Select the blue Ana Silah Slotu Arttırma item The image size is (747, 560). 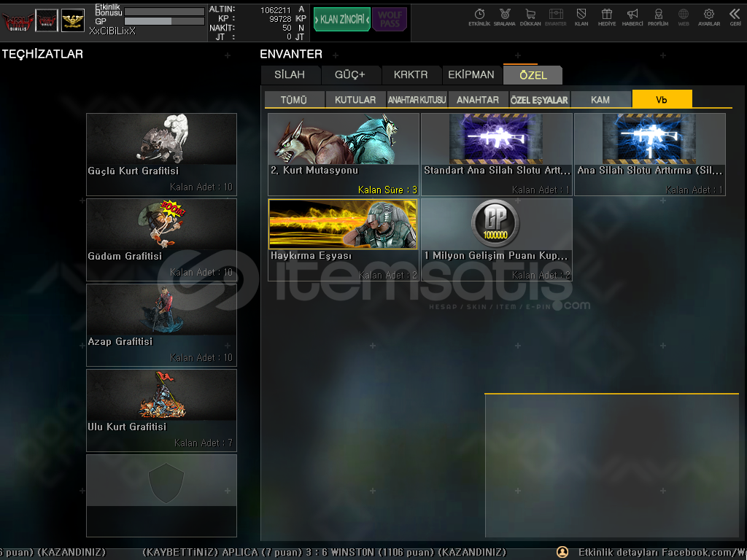click(650, 155)
